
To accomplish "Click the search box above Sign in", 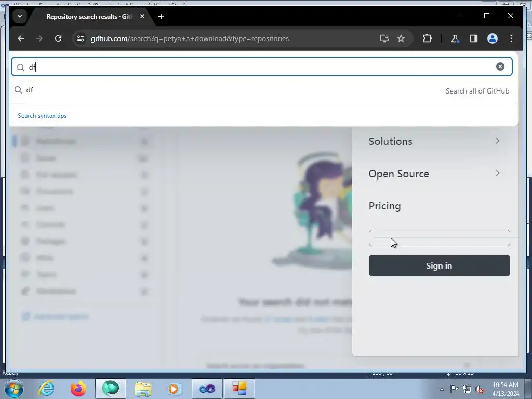I will tap(439, 238).
